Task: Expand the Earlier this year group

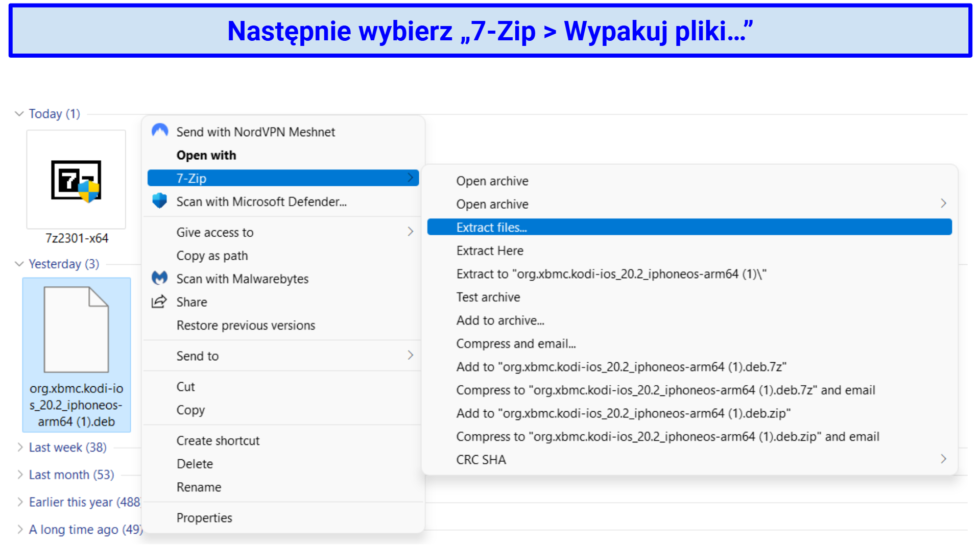Action: (20, 502)
